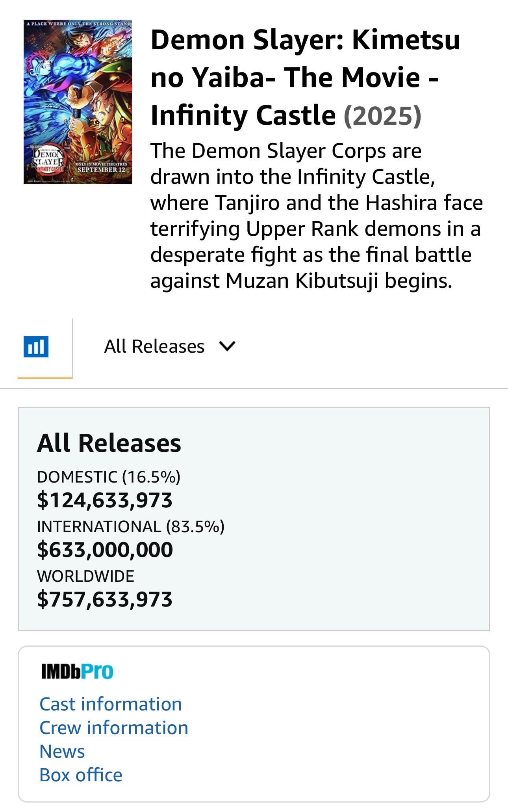Click the domestic gross $124,633,973 figure
This screenshot has width=508, height=812.
click(105, 500)
